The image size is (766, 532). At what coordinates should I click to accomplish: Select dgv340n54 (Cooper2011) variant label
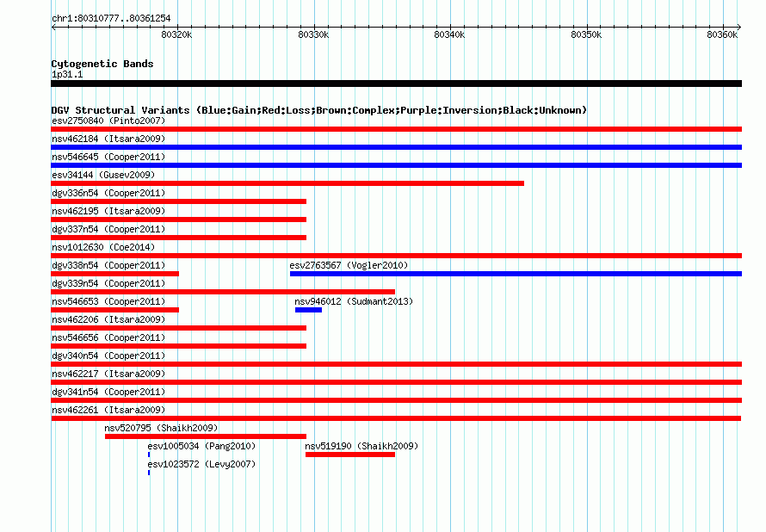click(x=108, y=356)
